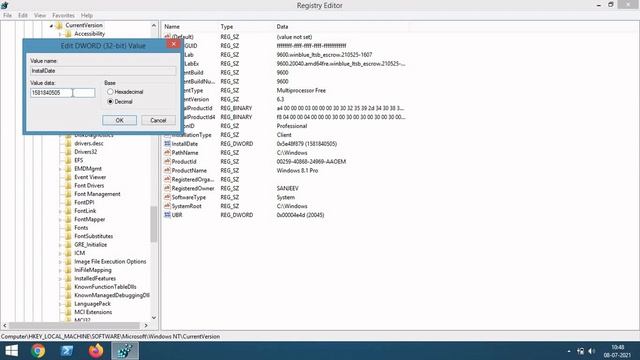The width and height of the screenshot is (640, 360).
Task: Select the Fonts folder icon
Action: tap(68, 228)
